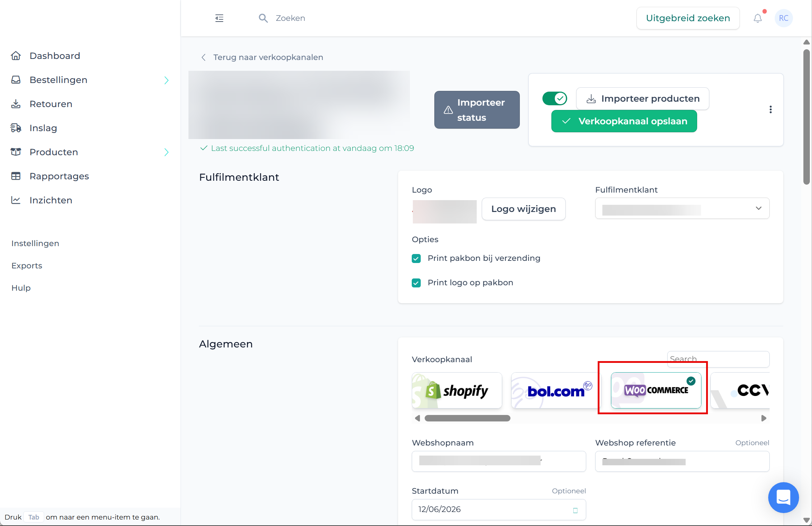Uncheck Print logo op pakbon
812x526 pixels.
[x=416, y=283]
